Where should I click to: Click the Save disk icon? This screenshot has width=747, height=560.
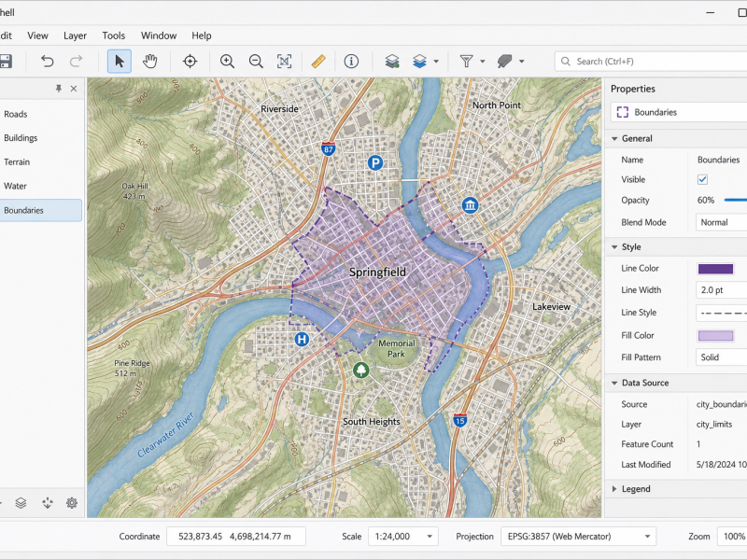point(5,61)
